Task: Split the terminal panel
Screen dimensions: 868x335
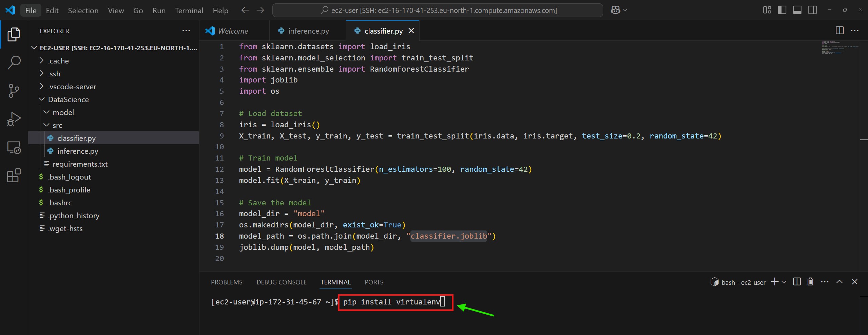Action: pyautogui.click(x=797, y=282)
